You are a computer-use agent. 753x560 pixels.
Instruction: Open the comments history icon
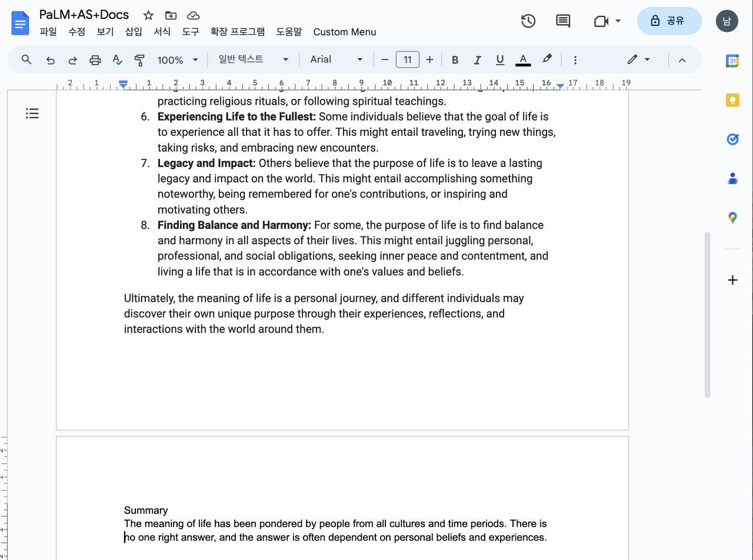click(x=563, y=21)
